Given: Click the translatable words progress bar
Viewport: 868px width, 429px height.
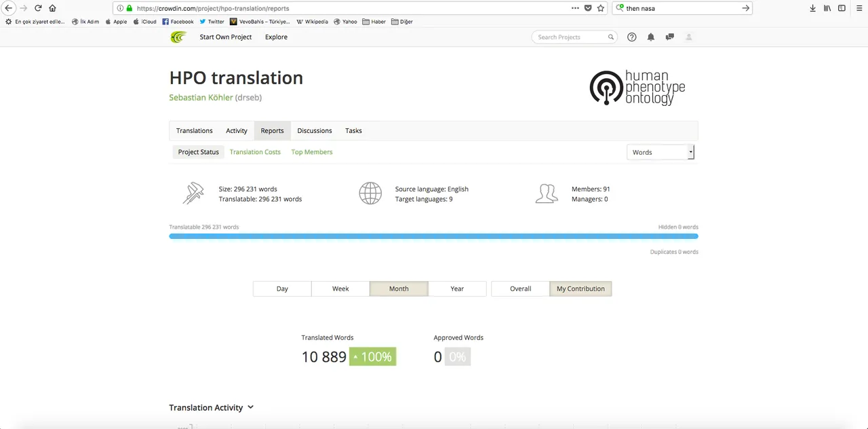Looking at the screenshot, I should pyautogui.click(x=433, y=236).
